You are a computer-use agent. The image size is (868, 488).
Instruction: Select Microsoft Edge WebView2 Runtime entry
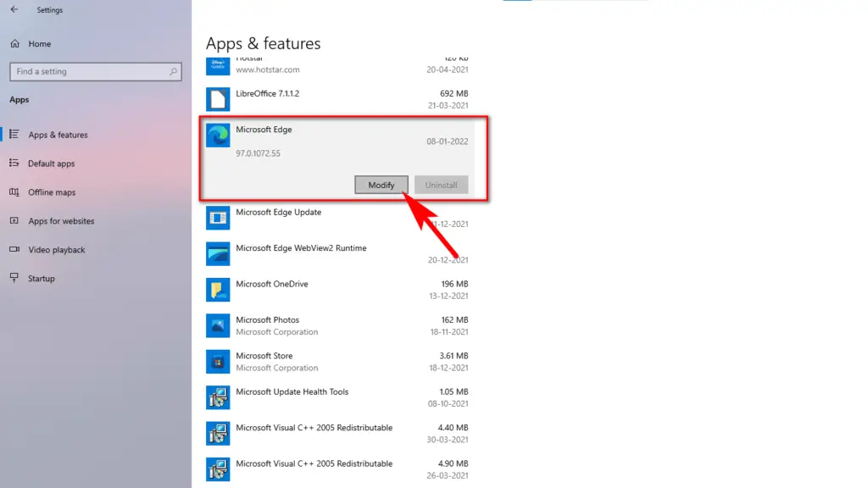(337, 254)
